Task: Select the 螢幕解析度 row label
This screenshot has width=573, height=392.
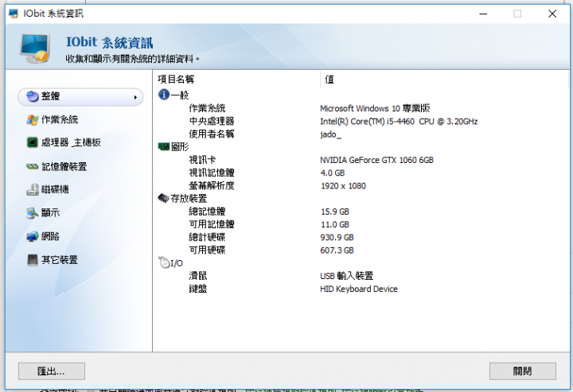Action: coord(211,186)
